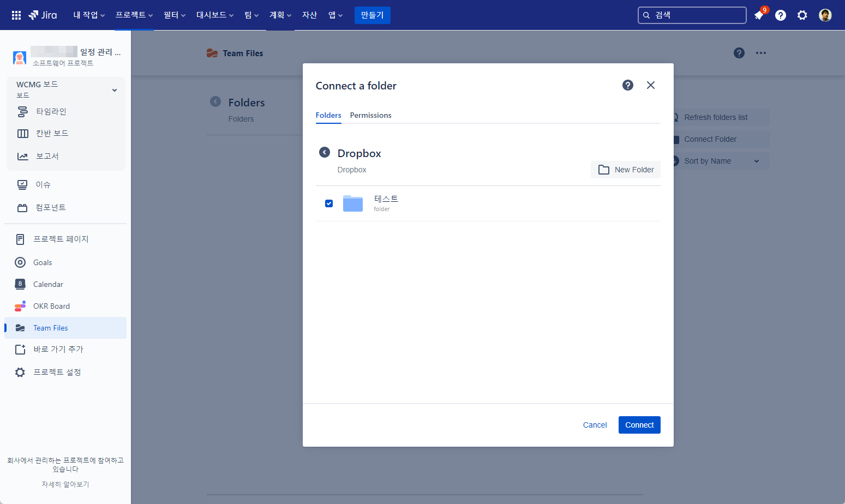Image resolution: width=845 pixels, height=504 pixels.
Task: Open the app switcher grid icon
Action: click(x=16, y=15)
